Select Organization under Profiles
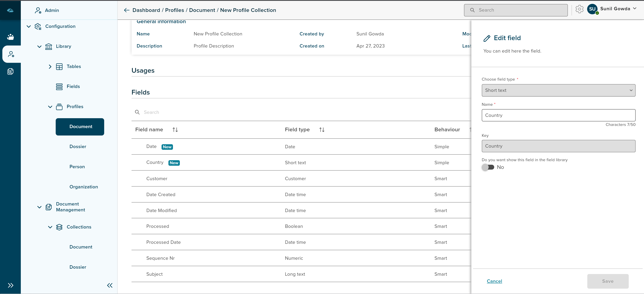The image size is (644, 294). click(x=84, y=187)
